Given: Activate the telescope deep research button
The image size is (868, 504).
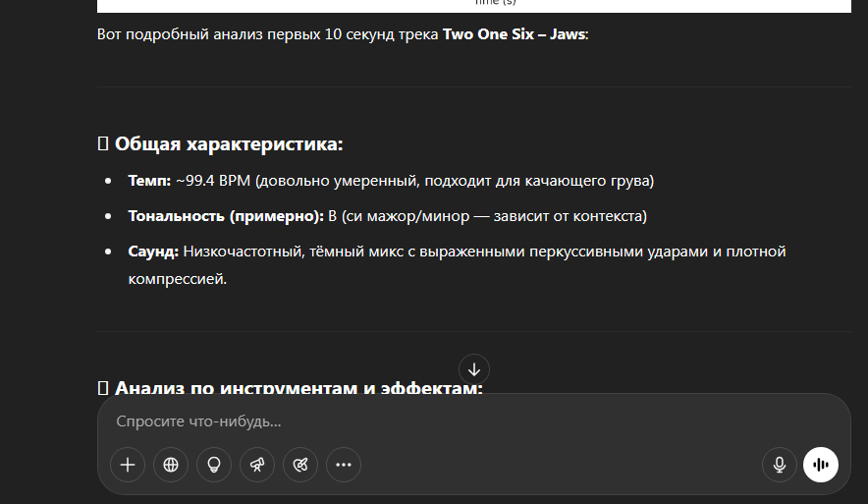Looking at the screenshot, I should coord(257,465).
